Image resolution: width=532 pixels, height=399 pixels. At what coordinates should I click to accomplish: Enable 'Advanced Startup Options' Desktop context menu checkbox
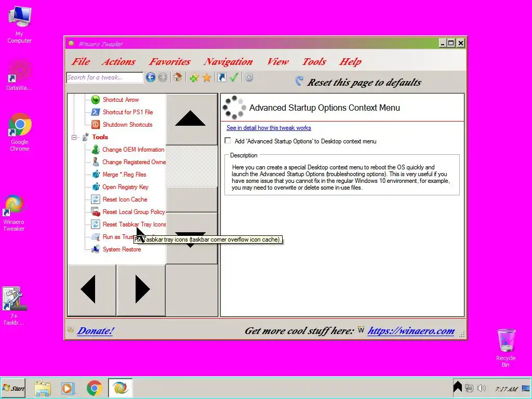[x=228, y=141]
